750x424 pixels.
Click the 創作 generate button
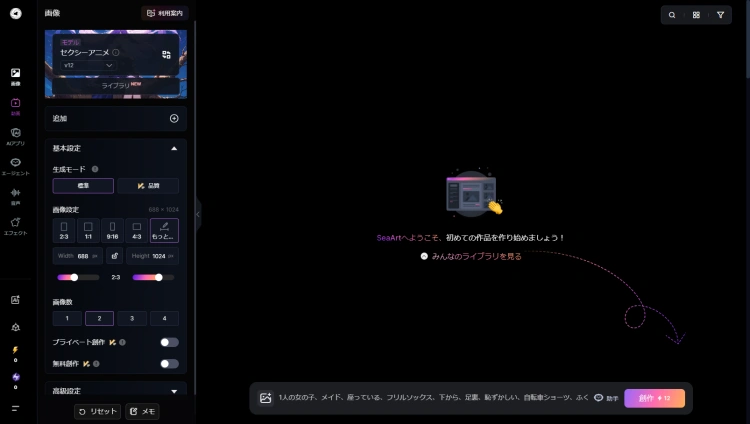(654, 398)
